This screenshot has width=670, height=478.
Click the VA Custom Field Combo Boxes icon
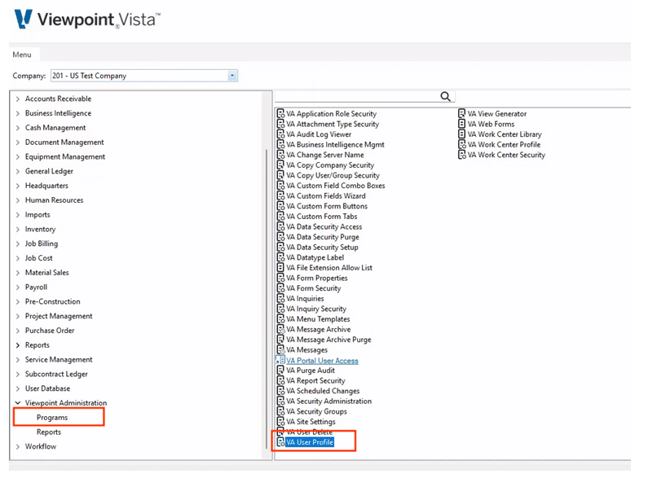click(x=281, y=185)
